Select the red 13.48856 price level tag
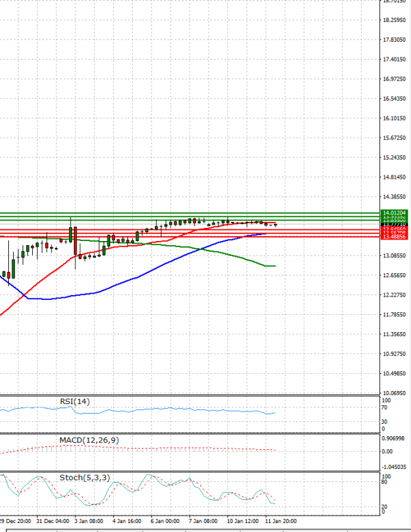This screenshot has width=411, height=532. [x=394, y=237]
